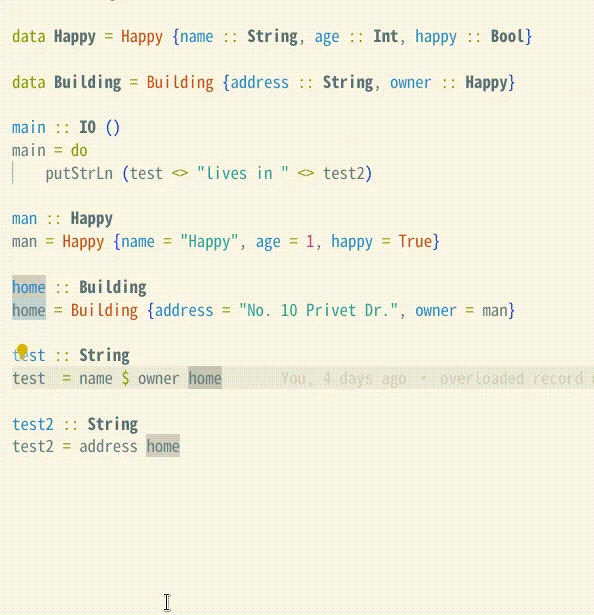The height and width of the screenshot is (615, 594).
Task: Click 'owner' in 'owner = man'
Action: (436, 310)
